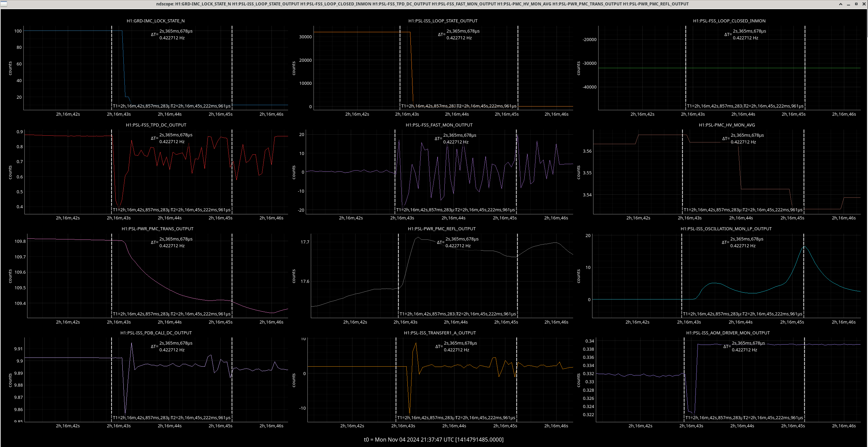Select the T2 cursor line in ISS_LOOP_STATE_OUTPUT plot
The width and height of the screenshot is (868, 447).
pos(518,68)
